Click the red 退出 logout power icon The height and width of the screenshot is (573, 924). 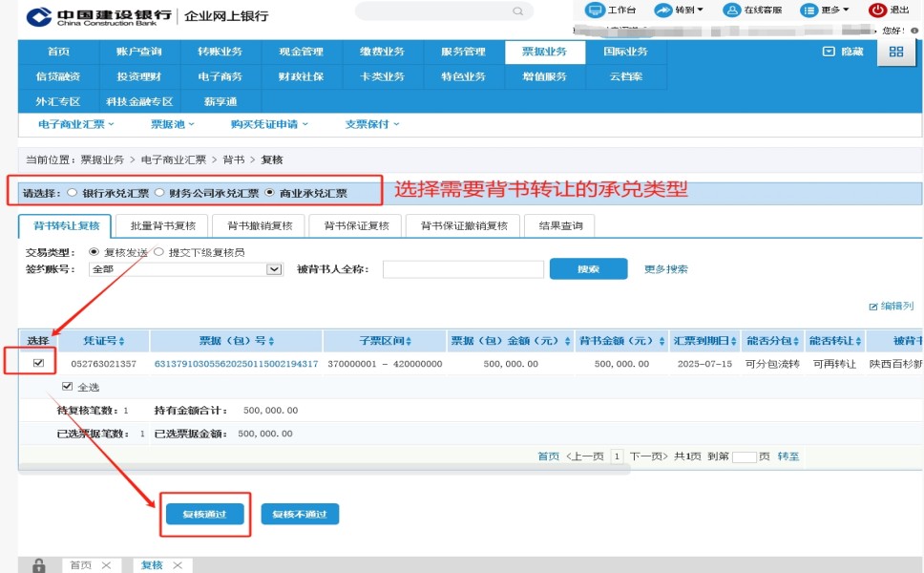(877, 11)
